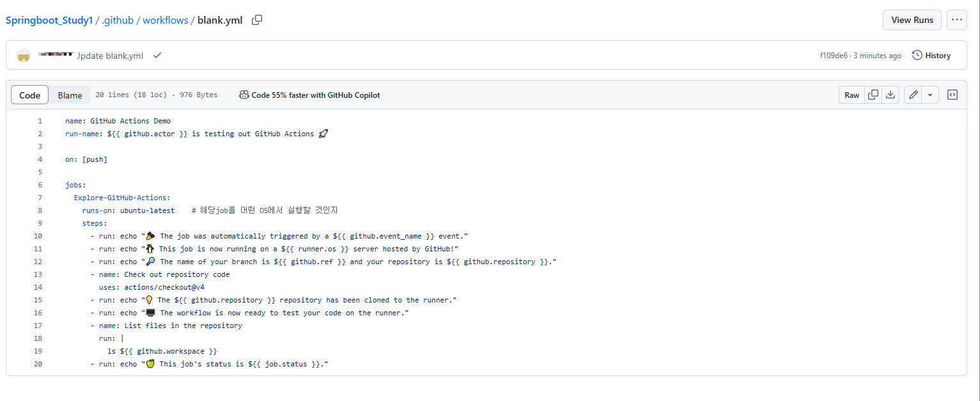980x401 pixels.
Task: Open the Update blank.yml commit message
Action: click(110, 56)
